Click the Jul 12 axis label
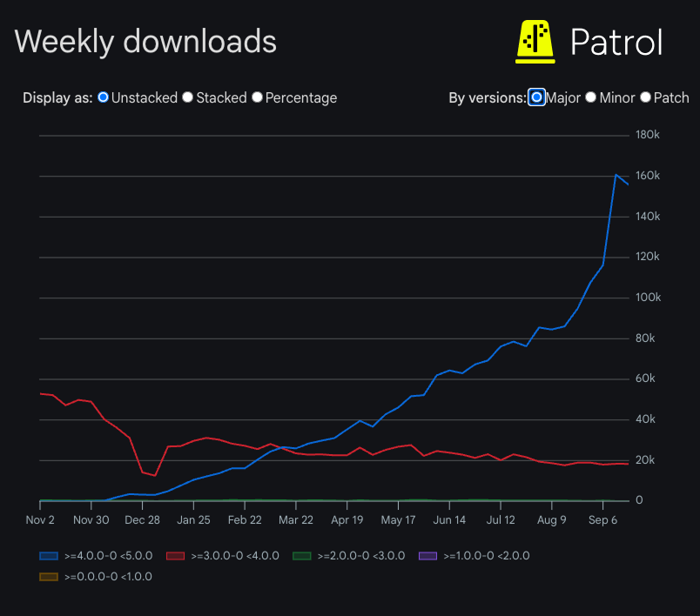This screenshot has width=700, height=616. click(x=501, y=520)
